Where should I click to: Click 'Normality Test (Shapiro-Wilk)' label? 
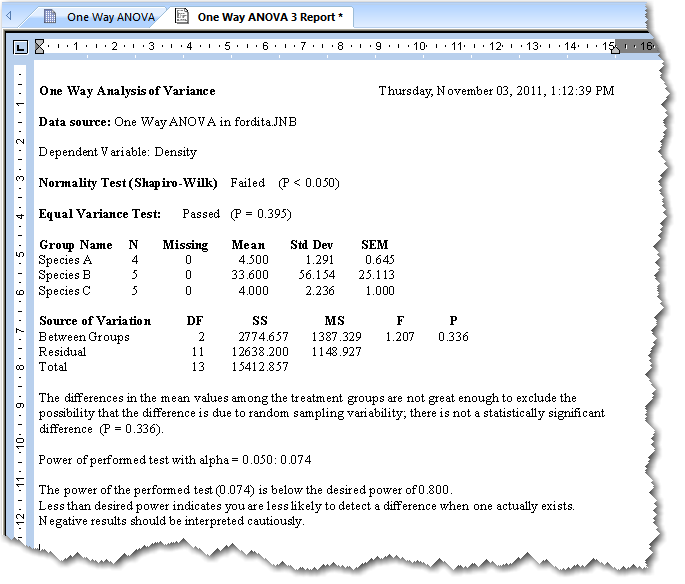point(128,183)
